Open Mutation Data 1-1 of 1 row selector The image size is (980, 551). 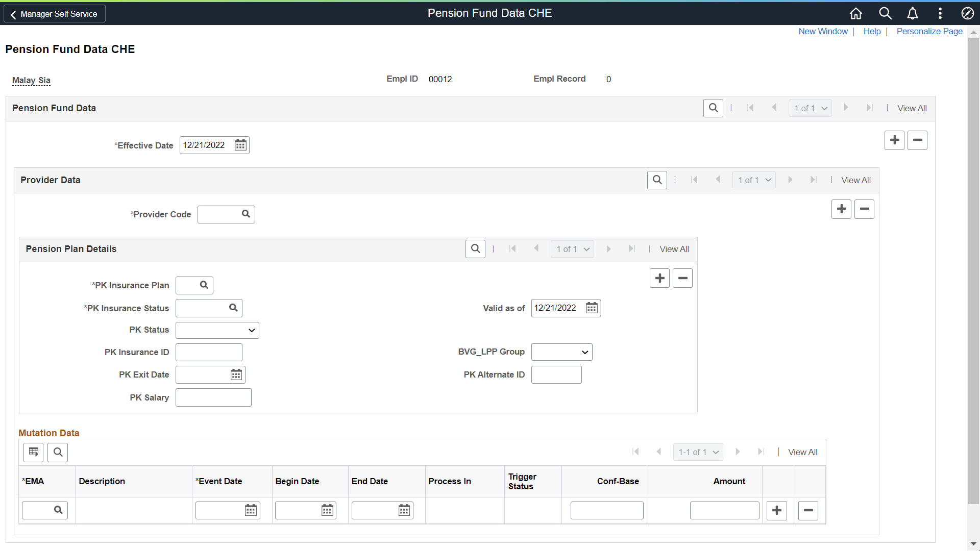point(698,452)
